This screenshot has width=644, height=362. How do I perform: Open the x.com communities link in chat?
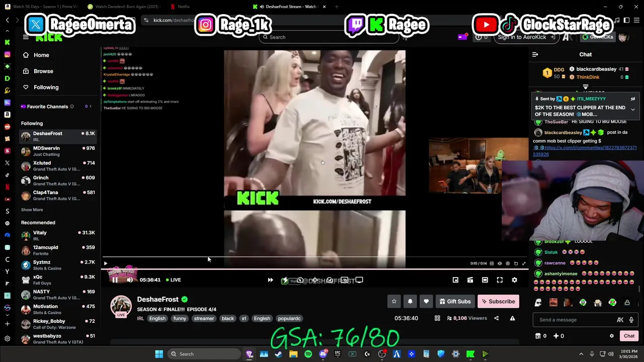[585, 151]
